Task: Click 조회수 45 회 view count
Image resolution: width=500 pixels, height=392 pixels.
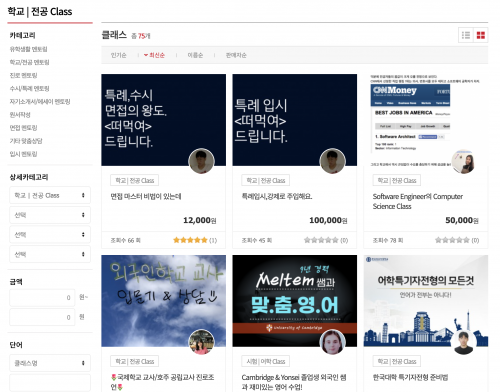Action: (x=257, y=240)
